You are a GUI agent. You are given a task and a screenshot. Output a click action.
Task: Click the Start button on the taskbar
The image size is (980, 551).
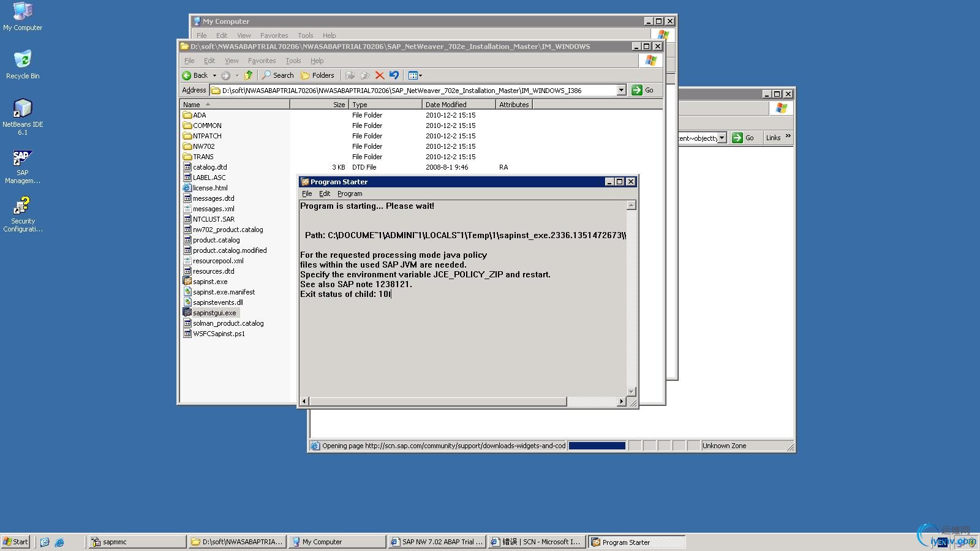pos(15,542)
